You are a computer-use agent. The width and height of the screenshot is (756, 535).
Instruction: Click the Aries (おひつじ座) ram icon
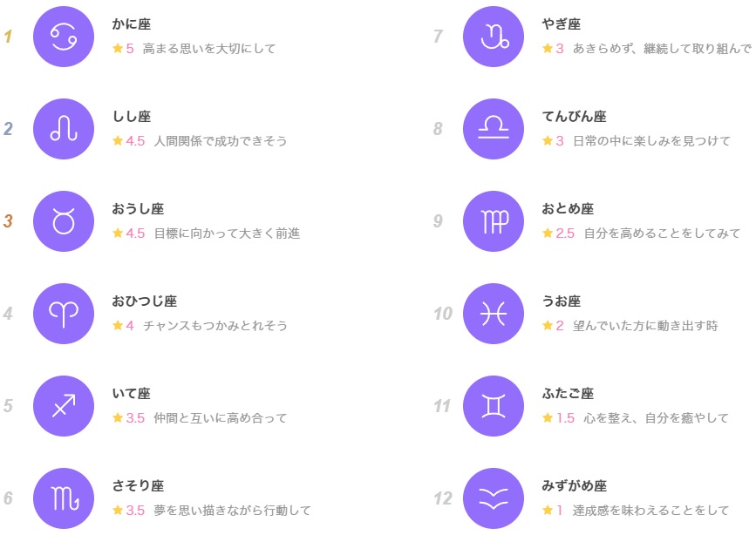(x=64, y=314)
